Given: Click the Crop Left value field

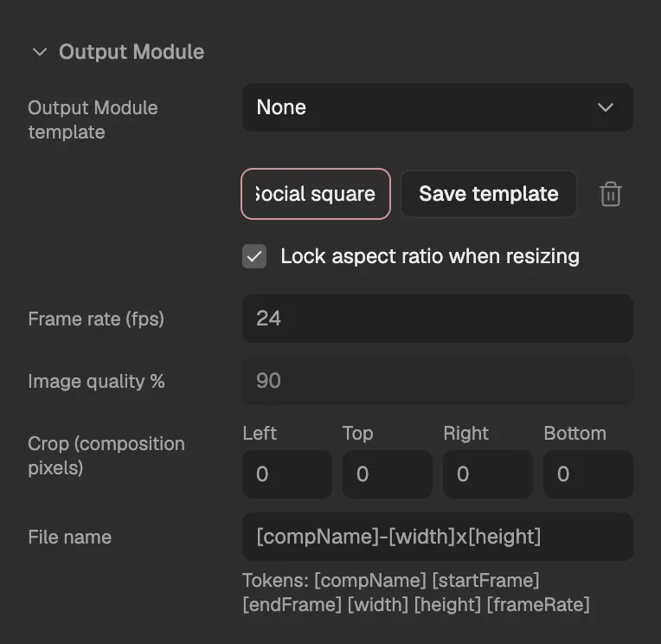Looking at the screenshot, I should pos(287,474).
